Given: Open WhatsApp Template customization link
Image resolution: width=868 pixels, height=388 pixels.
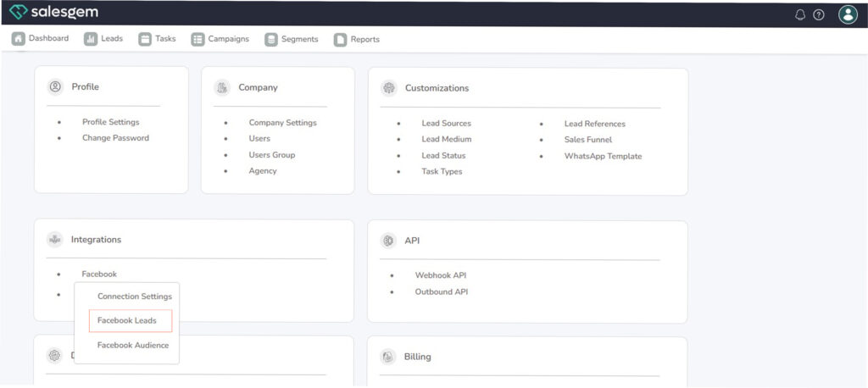Looking at the screenshot, I should (603, 156).
